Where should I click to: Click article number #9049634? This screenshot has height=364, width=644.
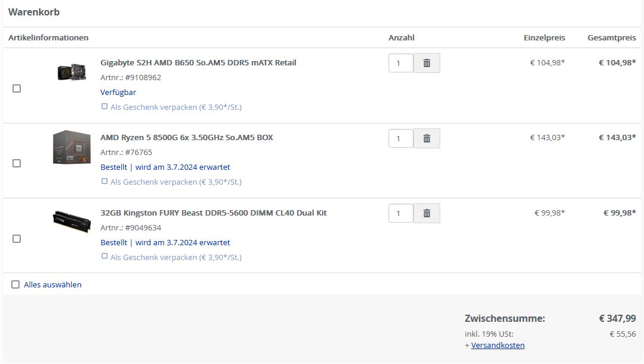[143, 228]
